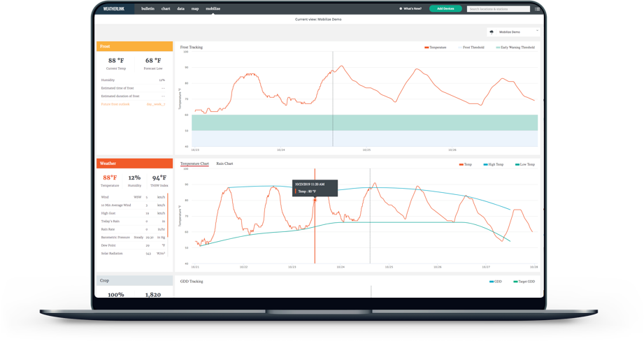This screenshot has width=644, height=341.
Task: Switch to the Rain Chart tab
Action: (x=224, y=164)
